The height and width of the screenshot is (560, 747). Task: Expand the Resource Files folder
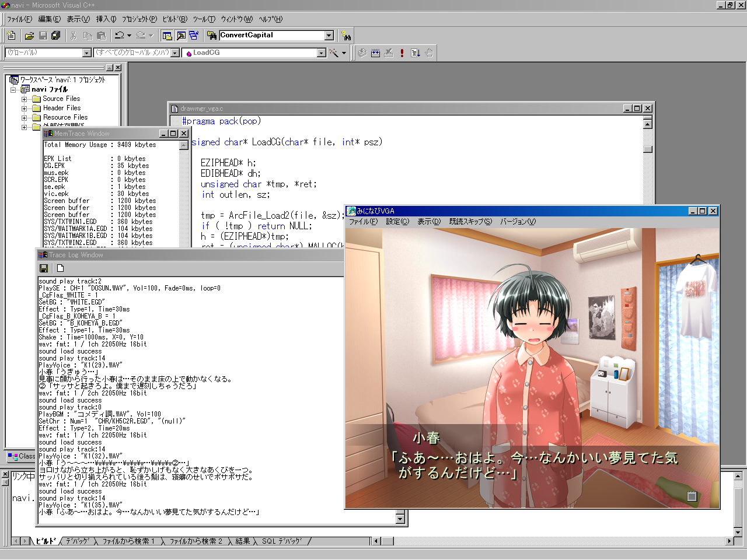25,118
